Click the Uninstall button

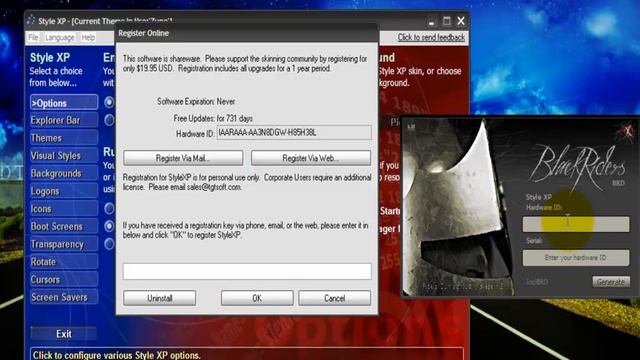[x=160, y=298]
